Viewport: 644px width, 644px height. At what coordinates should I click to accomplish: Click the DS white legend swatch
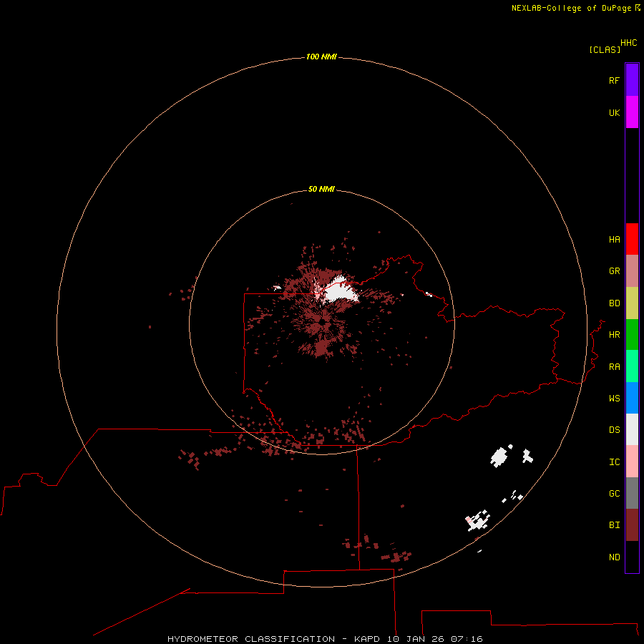pos(632,429)
